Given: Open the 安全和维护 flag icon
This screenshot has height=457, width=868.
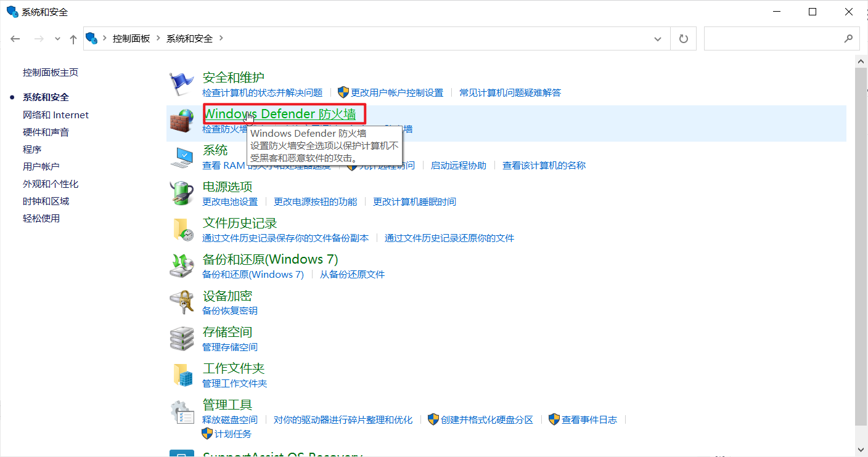Looking at the screenshot, I should (182, 84).
